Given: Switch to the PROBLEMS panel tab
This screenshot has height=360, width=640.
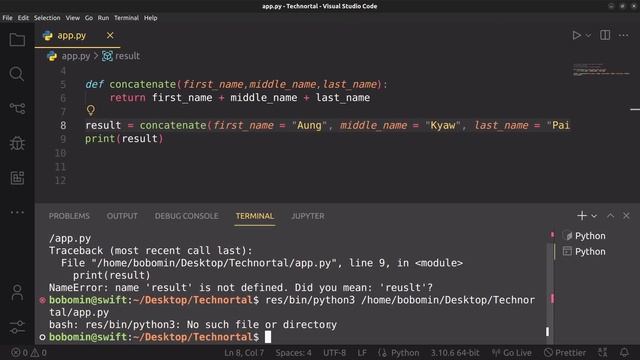Looking at the screenshot, I should pos(69,216).
